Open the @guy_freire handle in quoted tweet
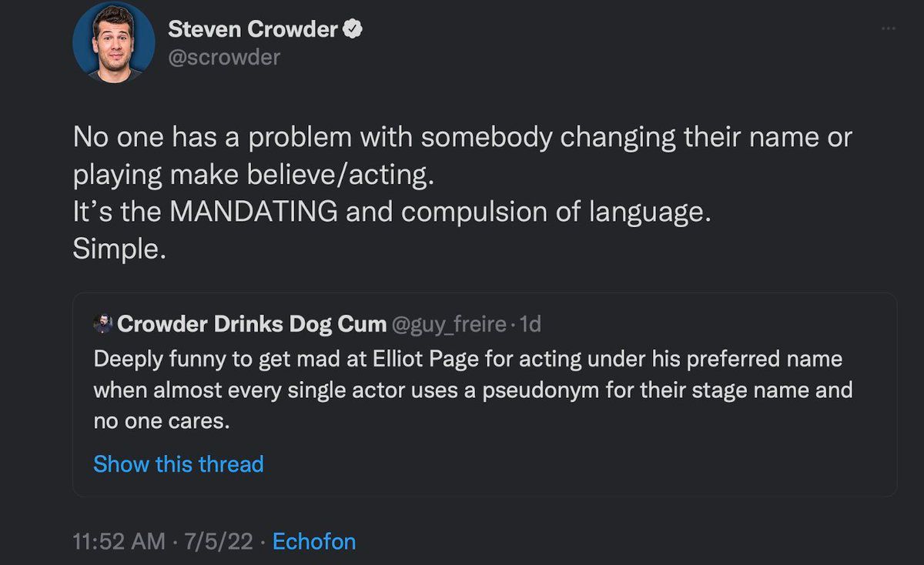 tap(449, 325)
